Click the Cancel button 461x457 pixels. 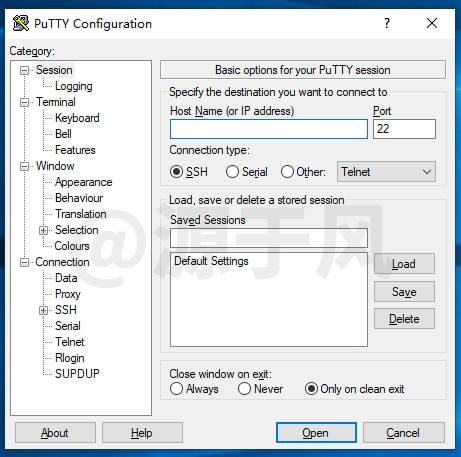[403, 433]
